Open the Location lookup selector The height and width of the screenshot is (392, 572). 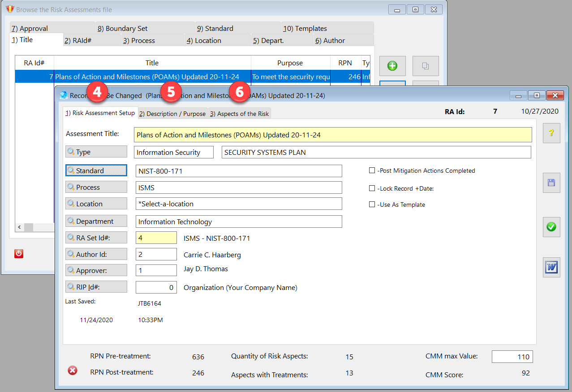click(96, 204)
